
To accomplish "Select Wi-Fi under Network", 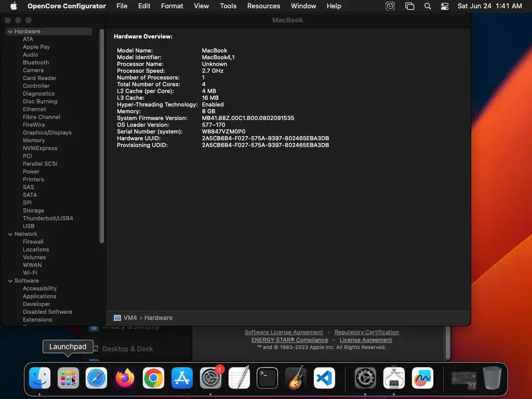I will coord(30,273).
